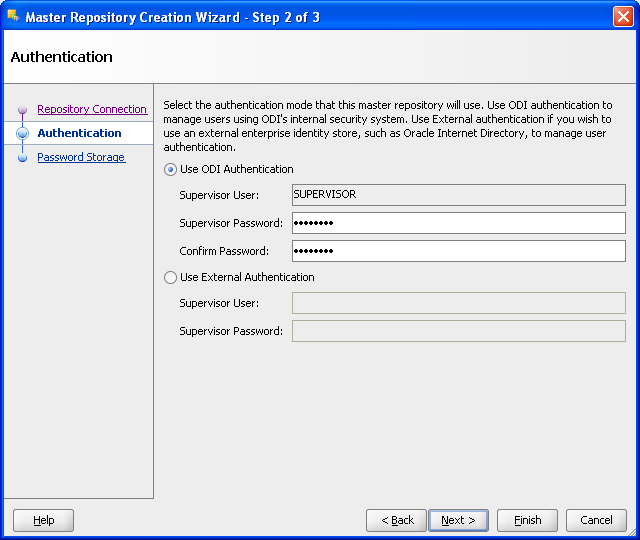This screenshot has height=540, width=640.
Task: Proceed with the Next button
Action: pyautogui.click(x=458, y=520)
